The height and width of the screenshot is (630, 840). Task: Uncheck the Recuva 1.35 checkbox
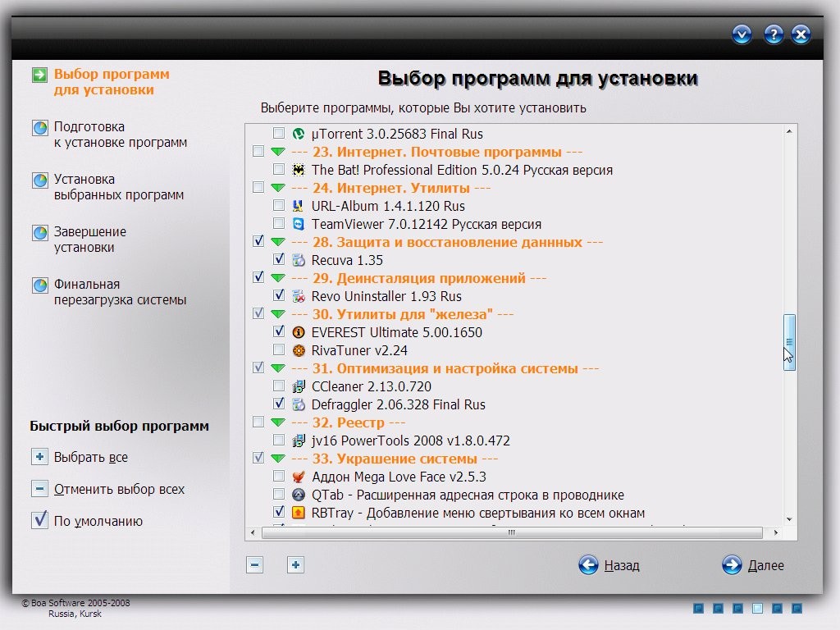click(x=279, y=259)
